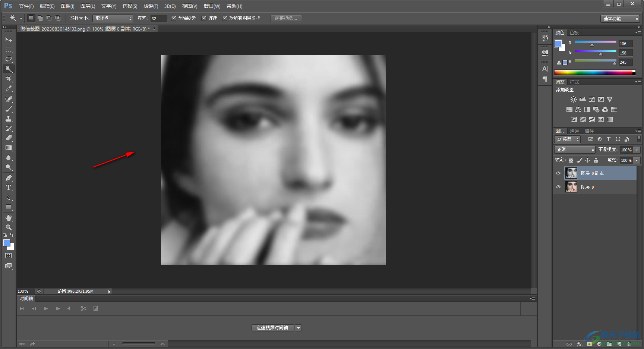This screenshot has width=644, height=349.
Task: Open the 滤镜(T) menu
Action: [x=151, y=6]
